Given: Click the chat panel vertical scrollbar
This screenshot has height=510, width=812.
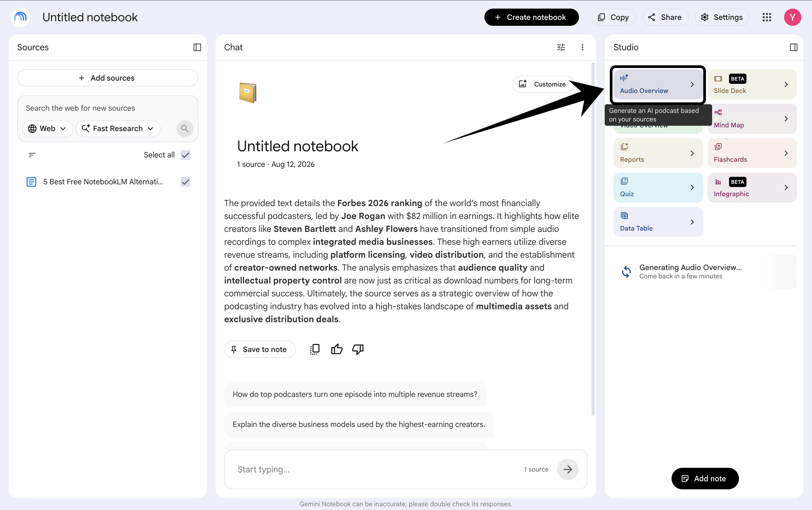Looking at the screenshot, I should [593, 239].
